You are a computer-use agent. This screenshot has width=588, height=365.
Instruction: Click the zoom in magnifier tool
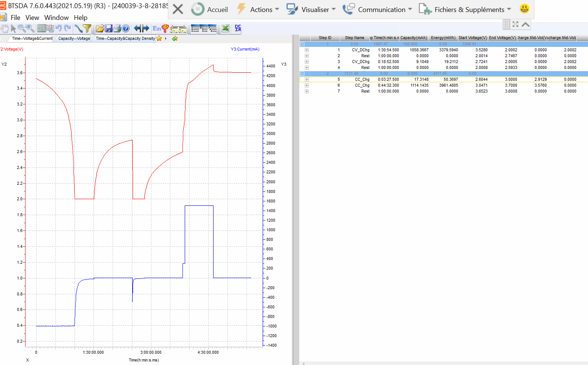click(x=22, y=28)
